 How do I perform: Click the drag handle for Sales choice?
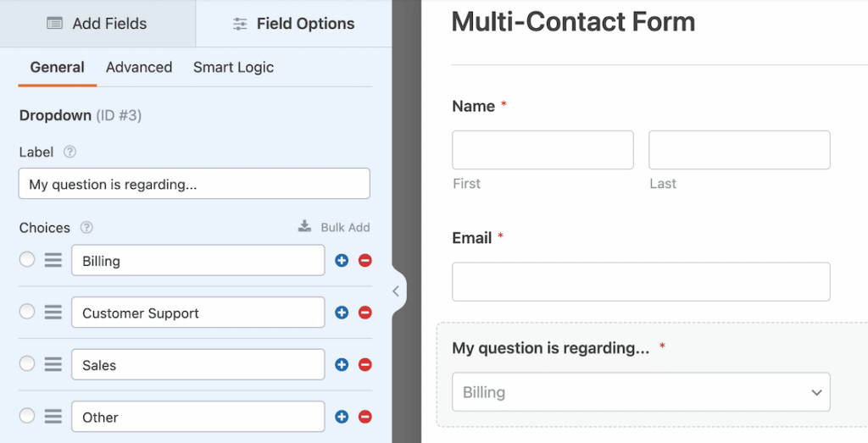(53, 365)
